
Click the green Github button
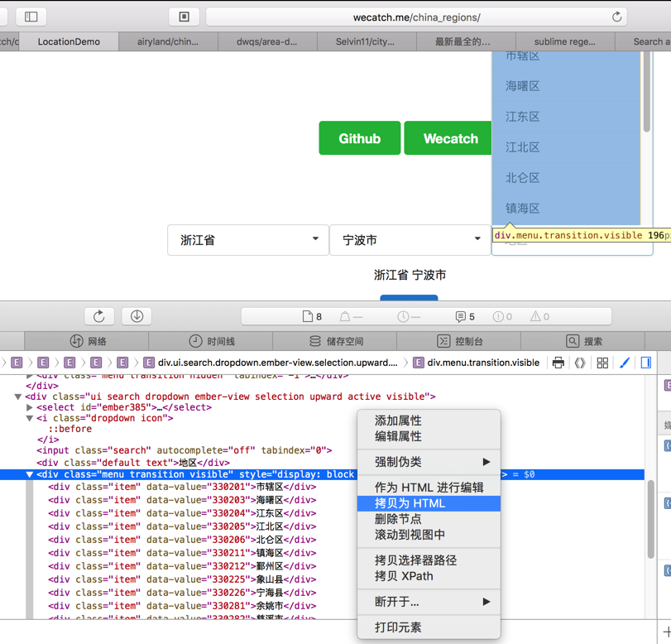pyautogui.click(x=359, y=138)
